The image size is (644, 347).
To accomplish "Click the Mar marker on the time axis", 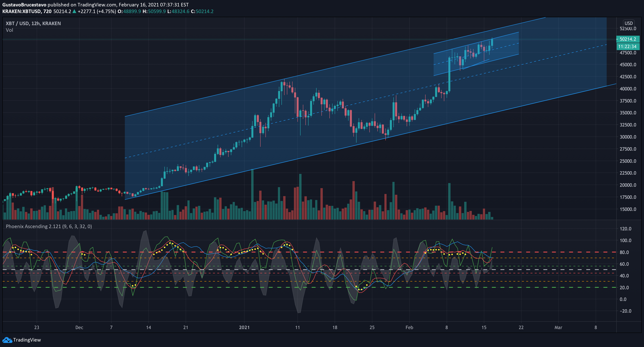I will point(558,327).
